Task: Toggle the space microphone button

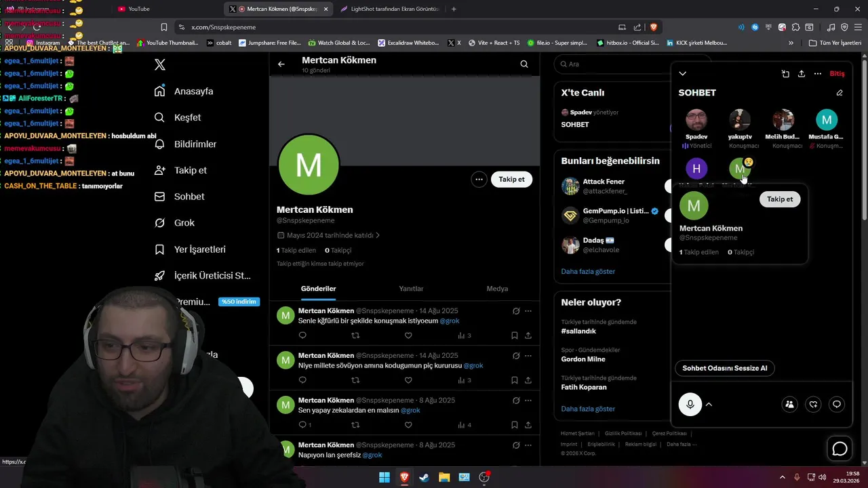Action: [x=690, y=405]
